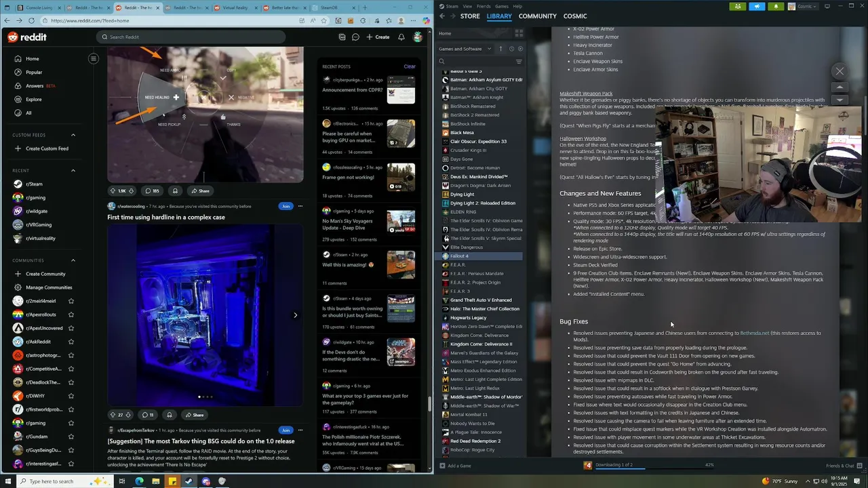This screenshot has height=488, width=868.
Task: Favorite r/2meirl4meirl with star toggle
Action: 71,301
